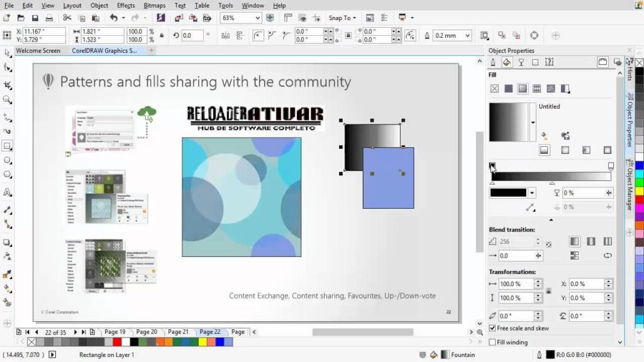This screenshot has height=362, width=644.
Task: Click the Open file icon
Action: (x=21, y=18)
